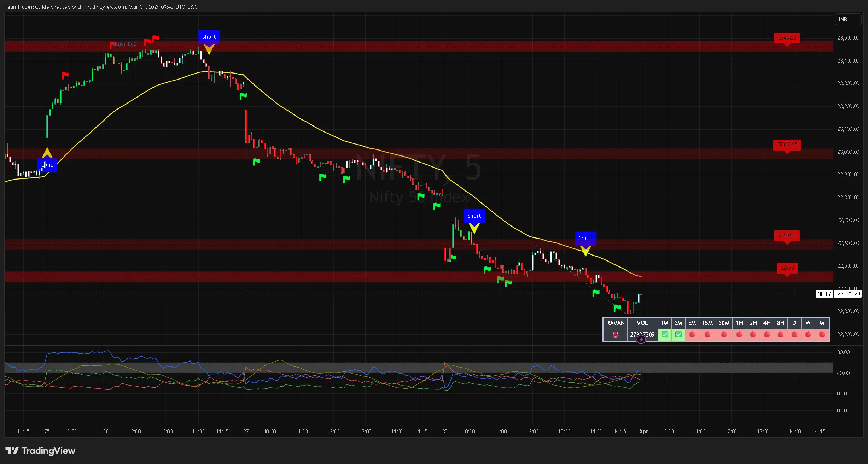868x464 pixels.
Task: Click the Apr date on time axis
Action: point(643,431)
